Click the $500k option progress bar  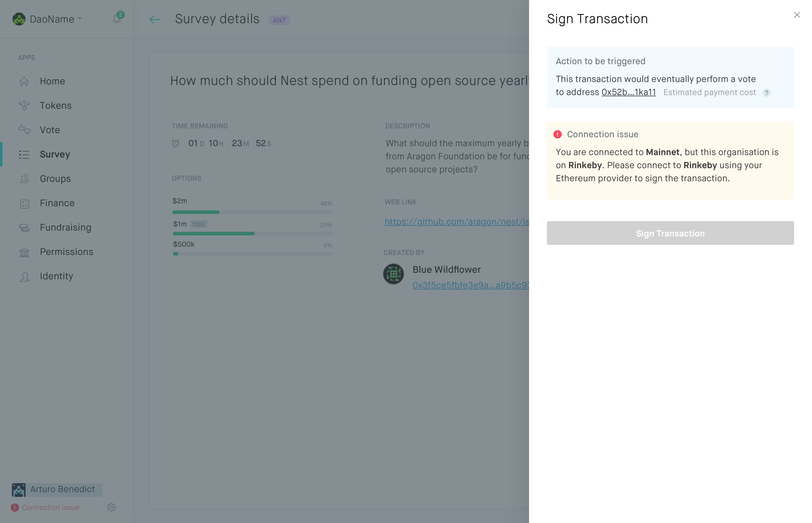(253, 254)
